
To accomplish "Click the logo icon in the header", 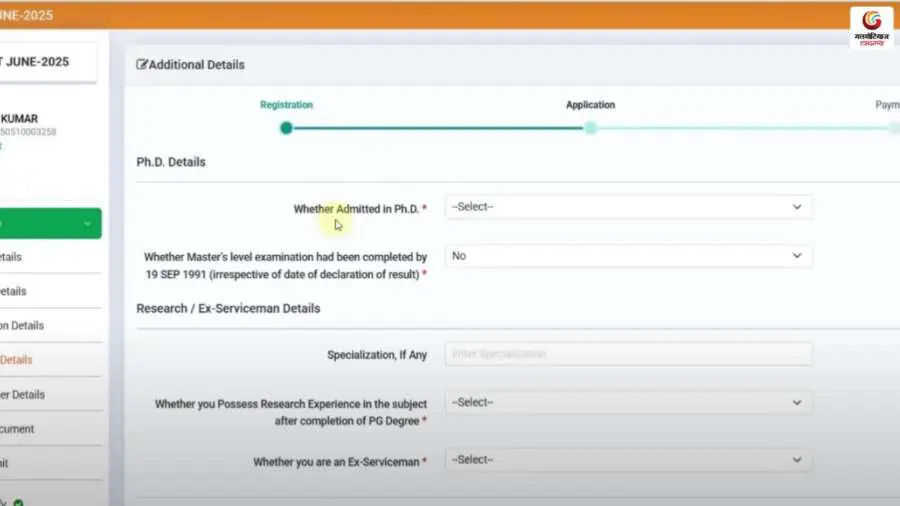I will click(871, 28).
